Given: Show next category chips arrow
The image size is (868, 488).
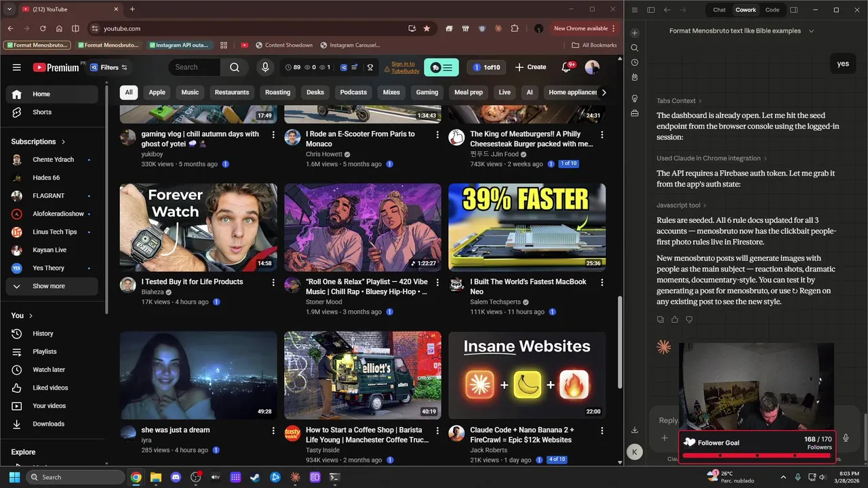Looking at the screenshot, I should click(x=604, y=92).
